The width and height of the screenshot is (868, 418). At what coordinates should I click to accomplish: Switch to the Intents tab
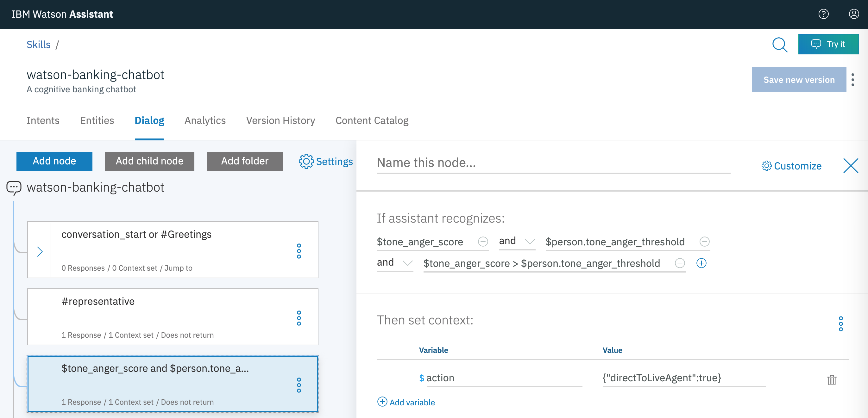coord(43,120)
